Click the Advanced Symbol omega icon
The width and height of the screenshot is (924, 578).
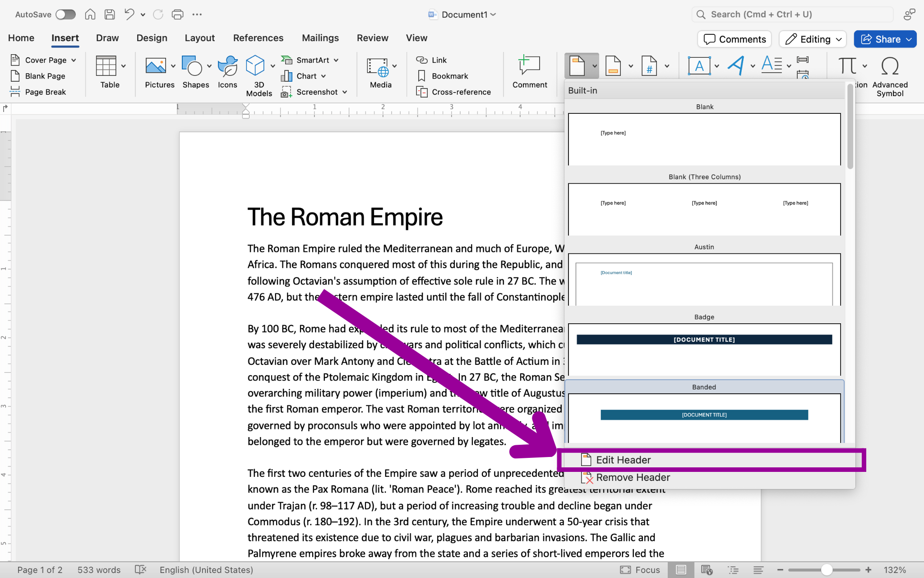[890, 66]
